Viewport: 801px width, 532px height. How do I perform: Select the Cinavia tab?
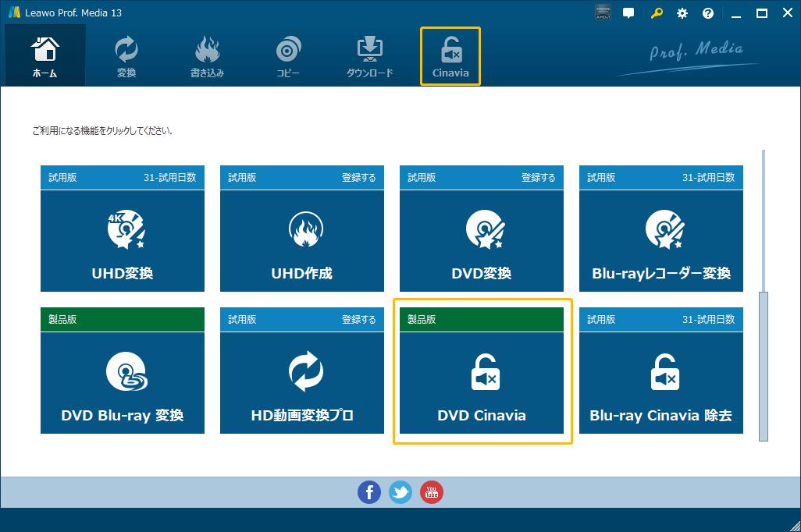[450, 56]
